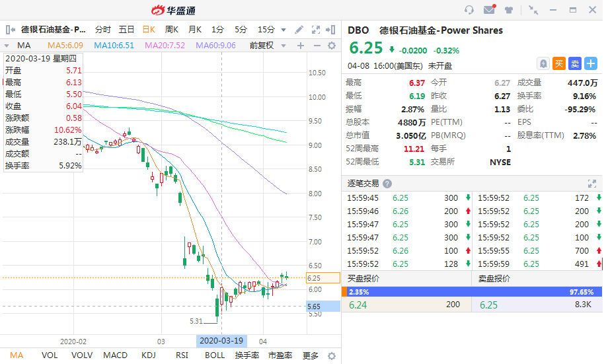Click the 6.24 bid price
The width and height of the screenshot is (606, 364).
tap(358, 305)
